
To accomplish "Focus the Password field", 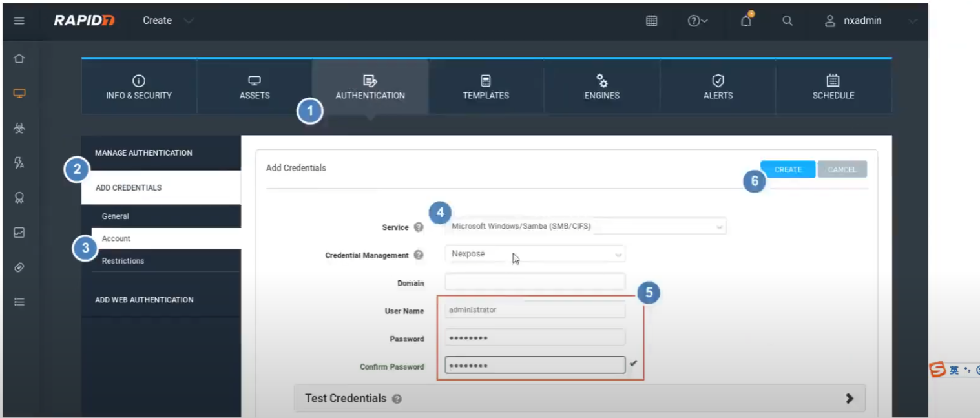I will [535, 338].
